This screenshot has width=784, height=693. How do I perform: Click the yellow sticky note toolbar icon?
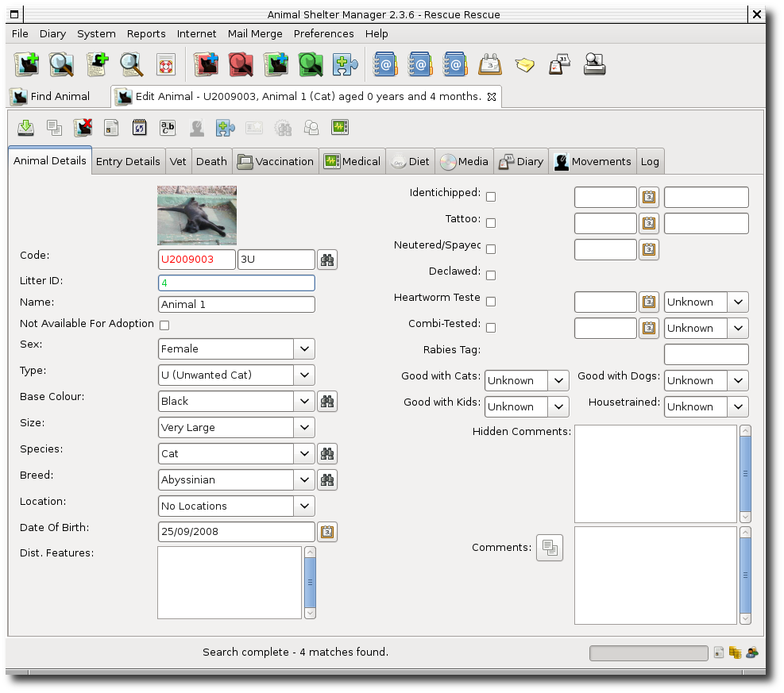524,65
